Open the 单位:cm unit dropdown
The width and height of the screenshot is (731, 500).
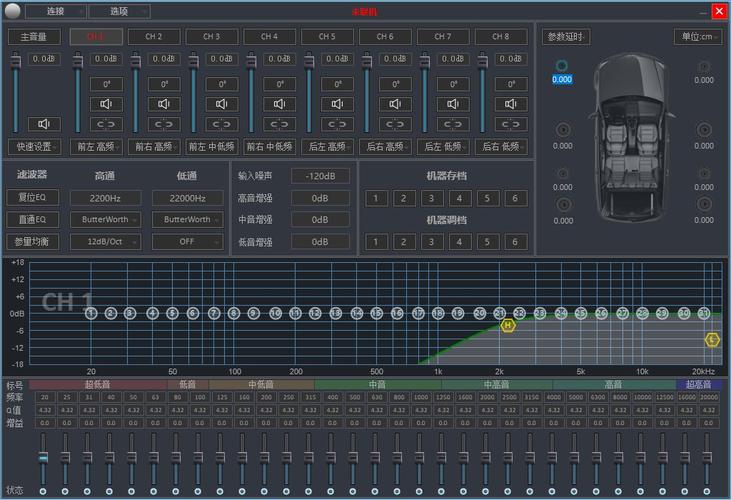click(698, 37)
